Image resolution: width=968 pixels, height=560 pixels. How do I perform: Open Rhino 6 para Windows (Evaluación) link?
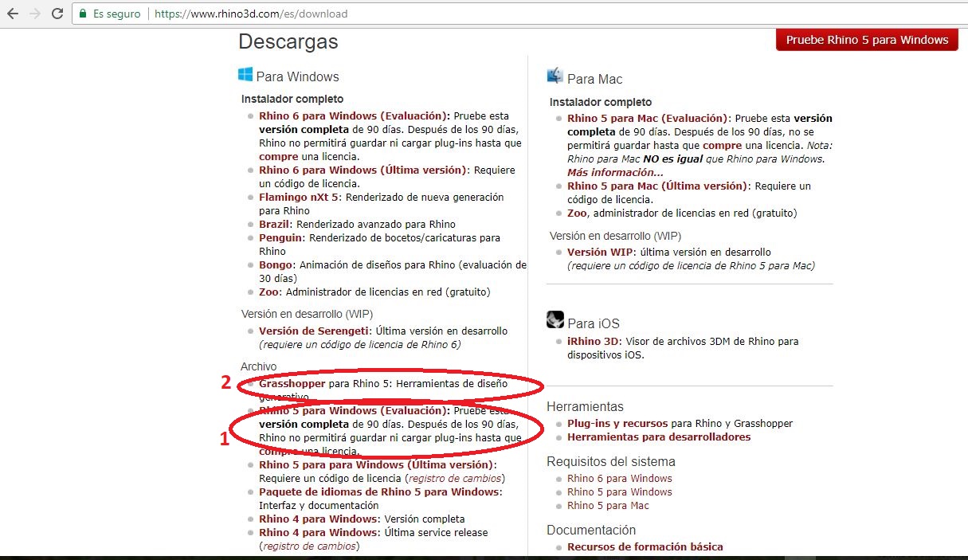click(355, 116)
